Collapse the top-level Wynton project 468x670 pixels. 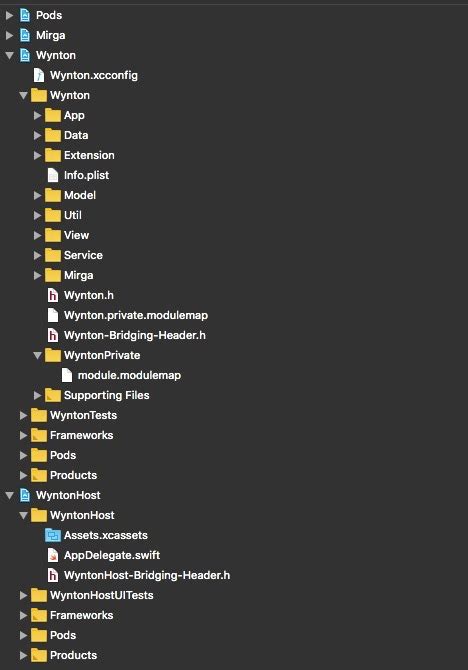click(x=9, y=55)
